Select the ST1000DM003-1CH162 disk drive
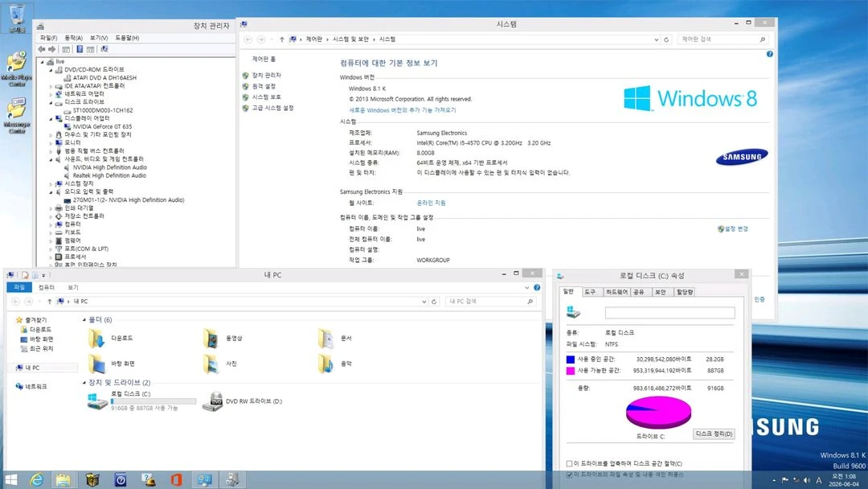 [x=103, y=110]
